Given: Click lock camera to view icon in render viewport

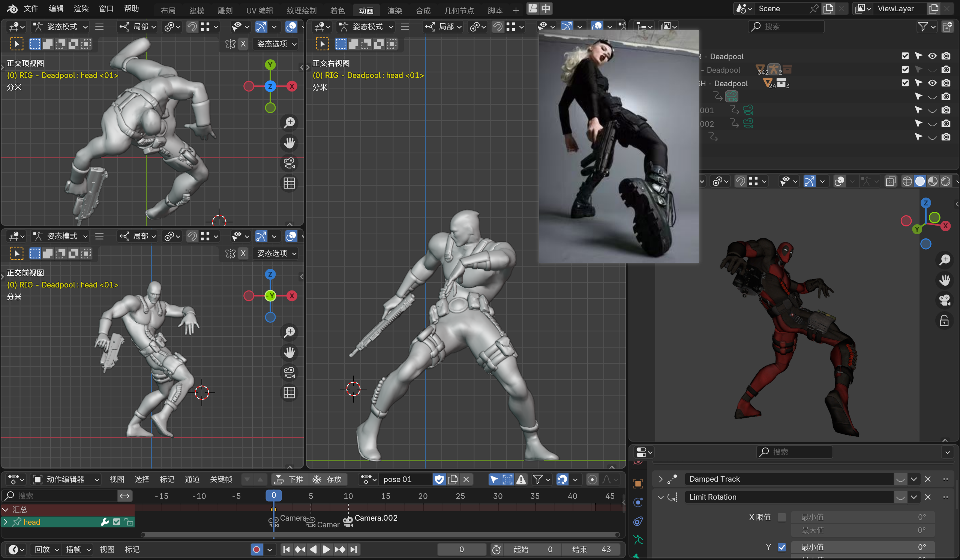Looking at the screenshot, I should tap(944, 320).
